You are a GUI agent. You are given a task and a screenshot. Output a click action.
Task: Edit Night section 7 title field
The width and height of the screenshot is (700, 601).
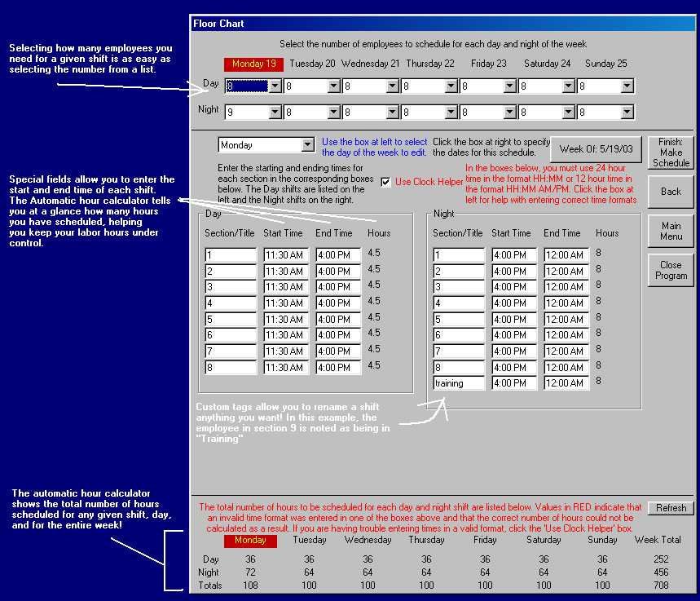(459, 351)
